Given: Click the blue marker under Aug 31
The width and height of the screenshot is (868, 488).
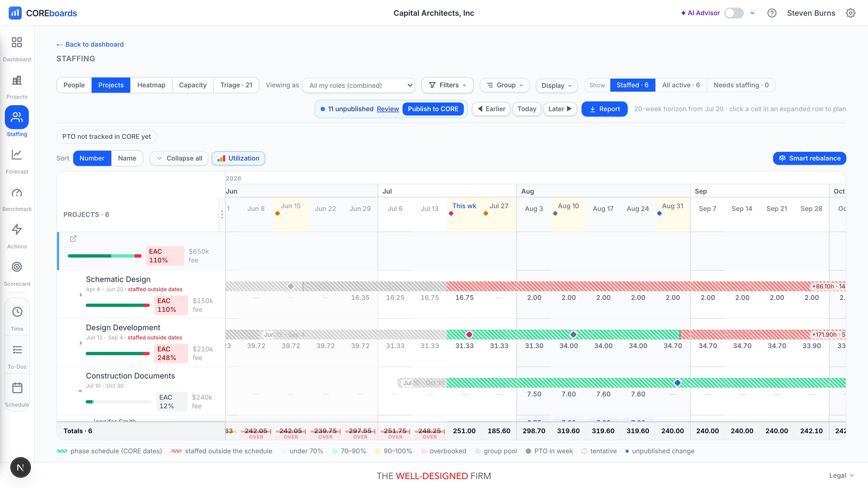Looking at the screenshot, I should (x=659, y=214).
